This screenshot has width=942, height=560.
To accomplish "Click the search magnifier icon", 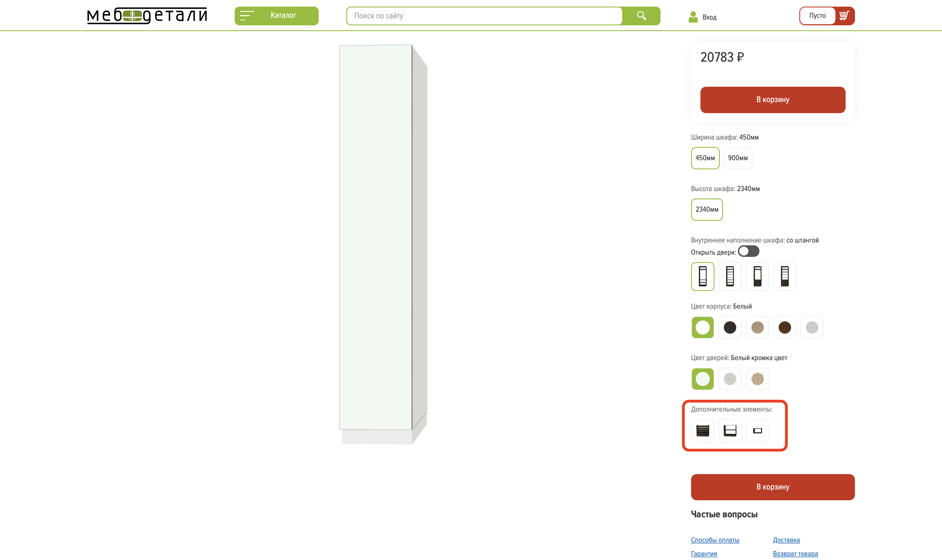I will tap(641, 16).
